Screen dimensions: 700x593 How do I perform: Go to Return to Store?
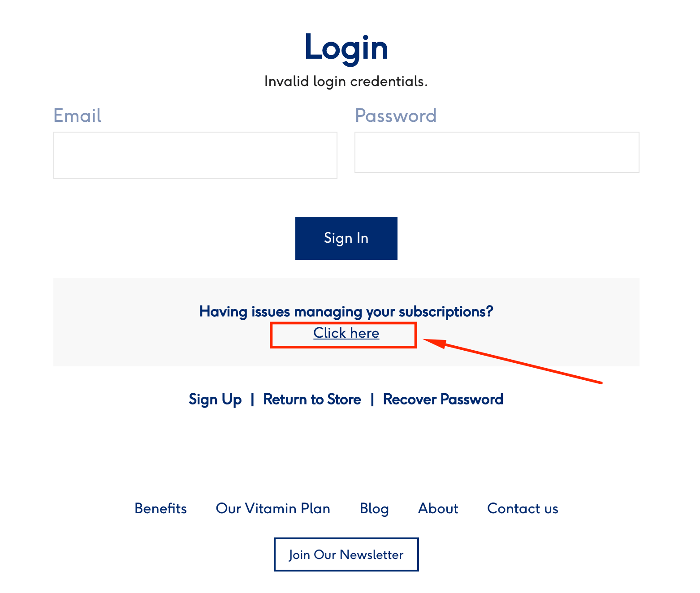312,399
